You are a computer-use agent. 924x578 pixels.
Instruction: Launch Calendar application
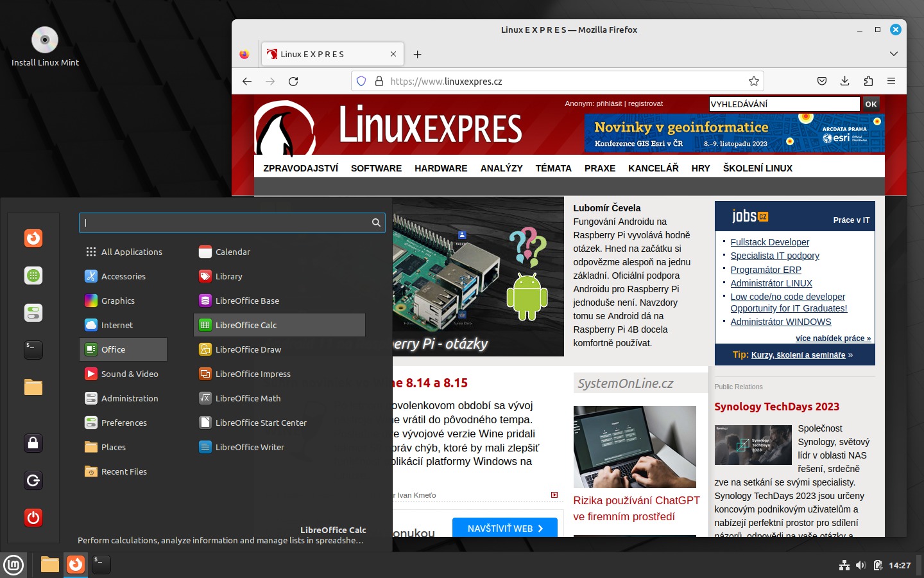[279, 252]
